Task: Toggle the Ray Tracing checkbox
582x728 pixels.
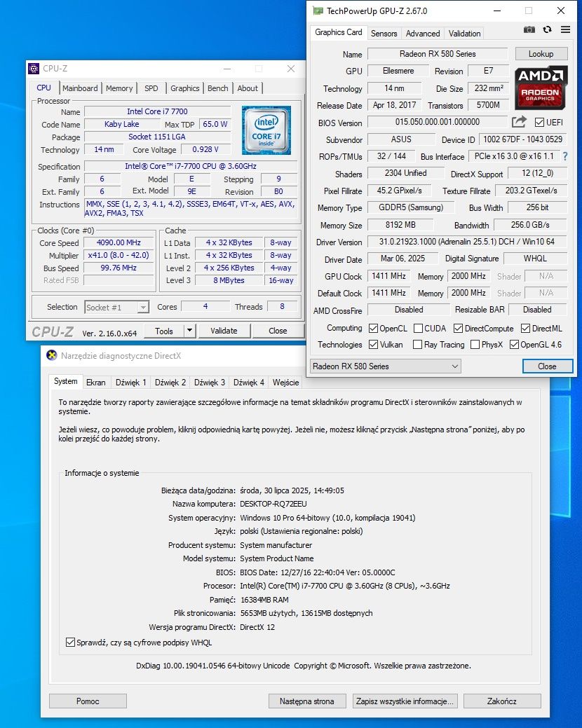Action: click(x=418, y=345)
